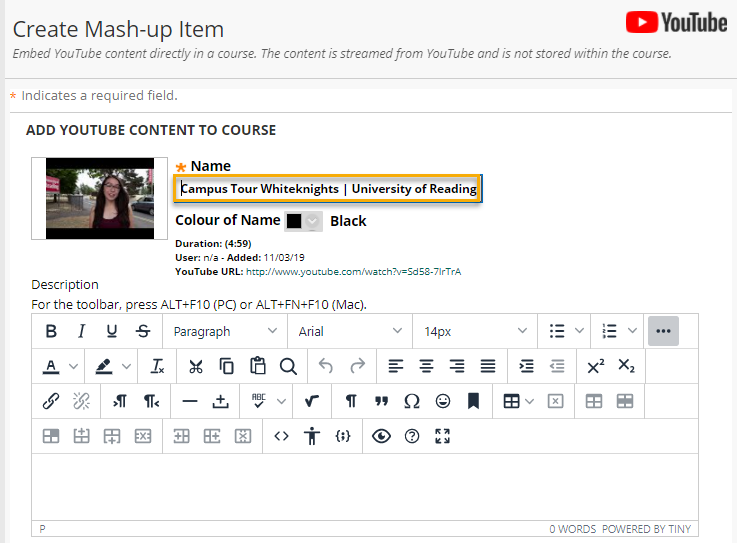This screenshot has width=737, height=543.
Task: Open the Arial font family dropdown
Action: pyautogui.click(x=350, y=331)
